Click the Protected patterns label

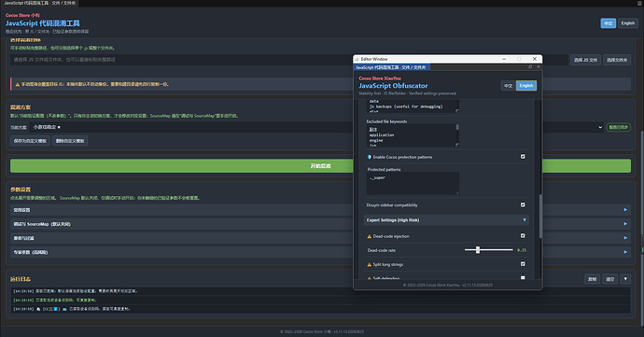pyautogui.click(x=384, y=169)
